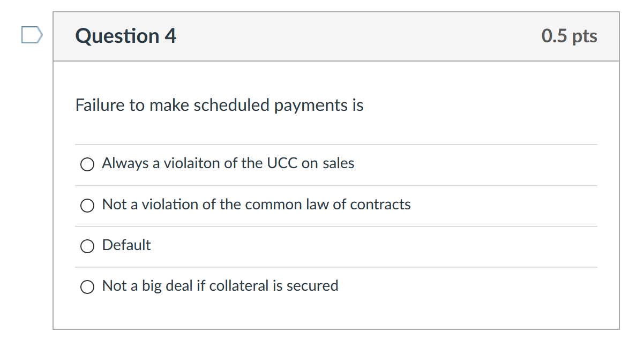Click the question prompt 'Failure to make scheduled payments is'
The width and height of the screenshot is (644, 348).
(219, 105)
